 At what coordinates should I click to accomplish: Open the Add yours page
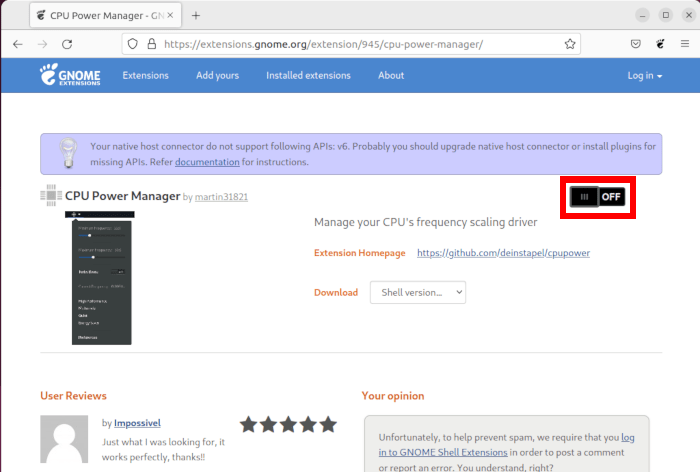tap(217, 75)
